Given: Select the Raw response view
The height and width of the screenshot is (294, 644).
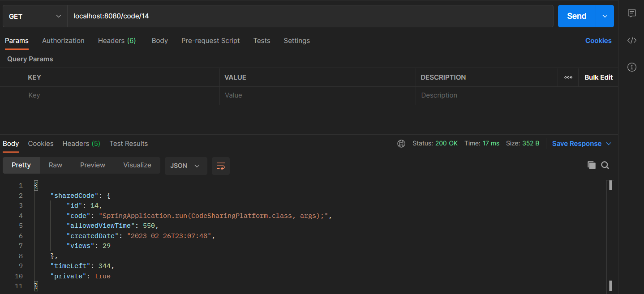Looking at the screenshot, I should click(56, 165).
